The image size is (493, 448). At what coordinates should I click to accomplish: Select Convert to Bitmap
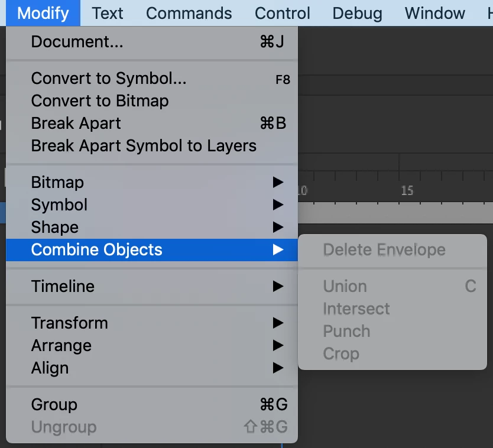click(x=100, y=101)
